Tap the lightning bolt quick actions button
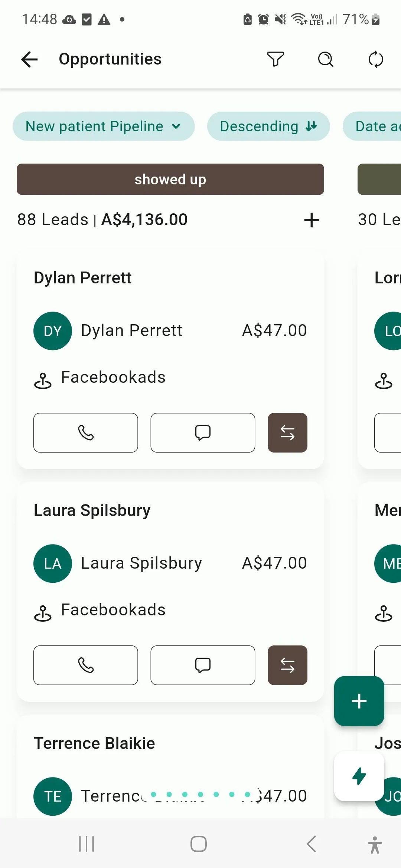This screenshot has height=868, width=401. pos(359,776)
